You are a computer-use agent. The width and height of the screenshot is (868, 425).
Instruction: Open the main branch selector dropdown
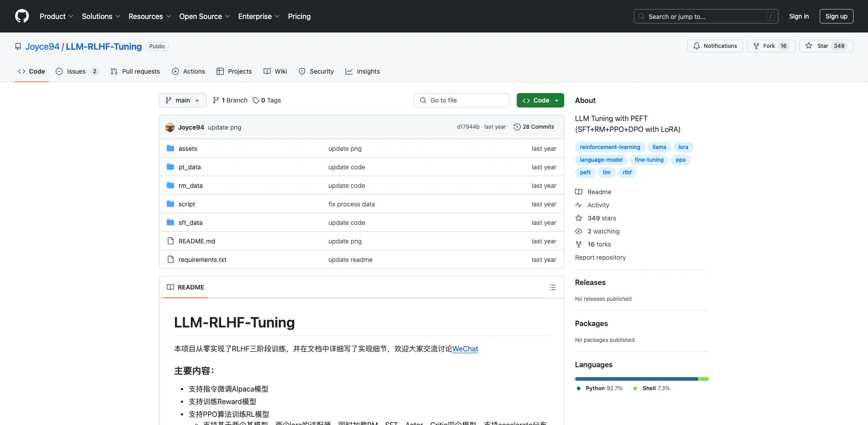(183, 100)
